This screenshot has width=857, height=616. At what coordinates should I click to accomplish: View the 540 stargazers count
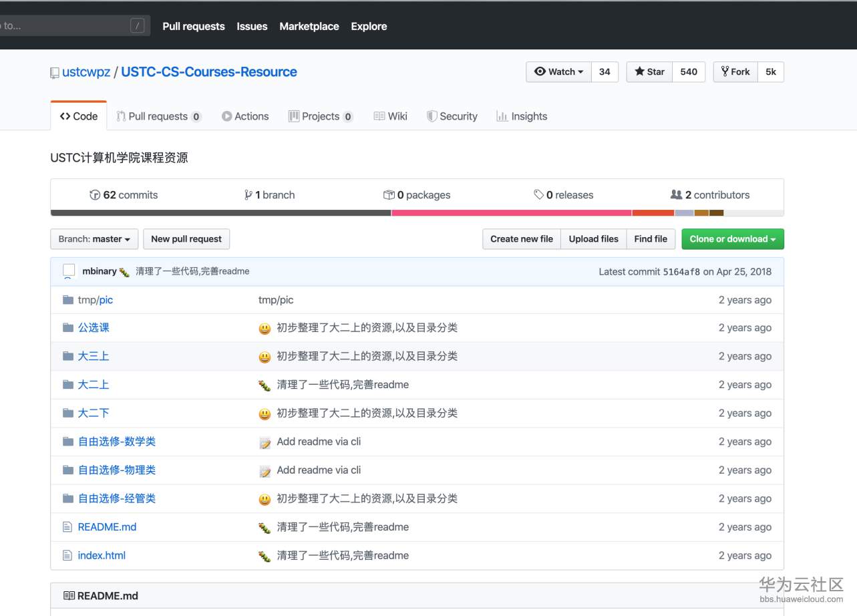pyautogui.click(x=689, y=72)
